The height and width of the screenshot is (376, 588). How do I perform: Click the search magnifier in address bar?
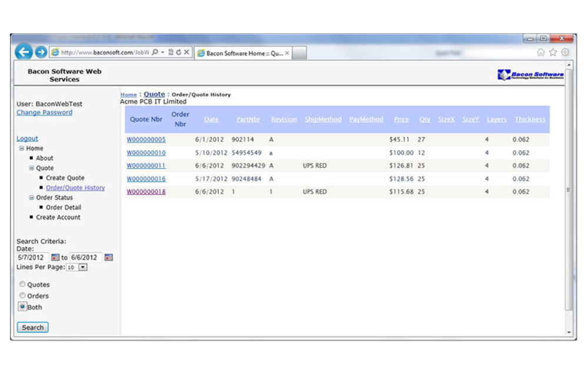[x=155, y=52]
